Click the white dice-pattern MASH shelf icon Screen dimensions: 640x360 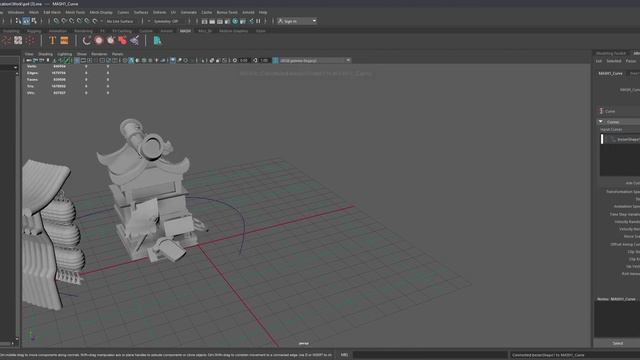18,40
